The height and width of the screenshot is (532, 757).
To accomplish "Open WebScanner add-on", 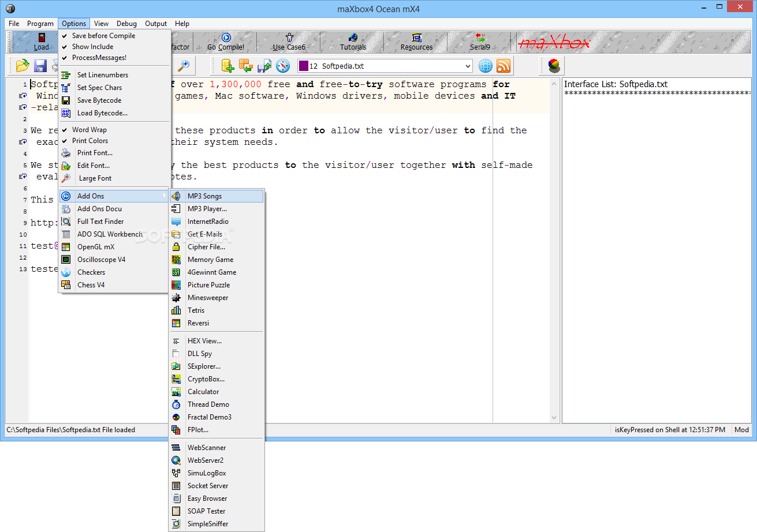I will 217,448.
